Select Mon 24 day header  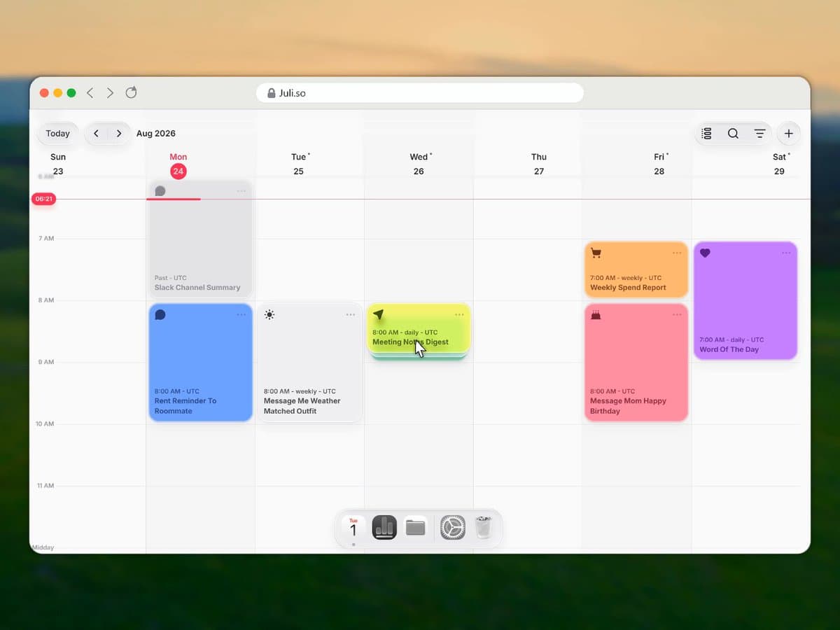point(178,164)
